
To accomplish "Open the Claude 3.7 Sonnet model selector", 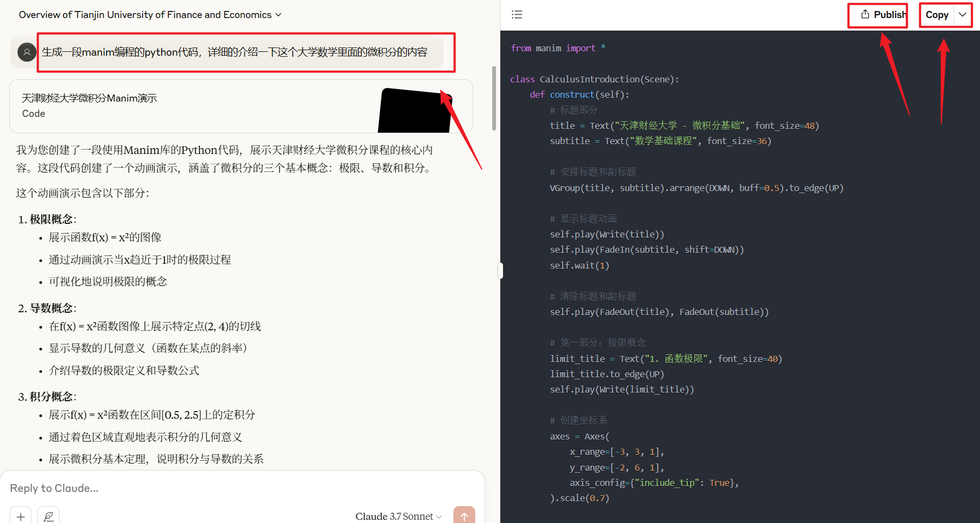I will pos(398,516).
